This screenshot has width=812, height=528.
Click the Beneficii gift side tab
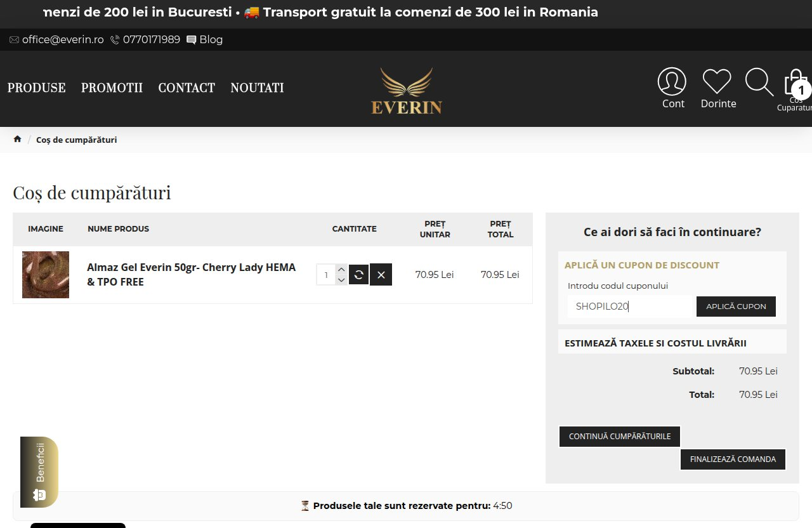pyautogui.click(x=39, y=472)
